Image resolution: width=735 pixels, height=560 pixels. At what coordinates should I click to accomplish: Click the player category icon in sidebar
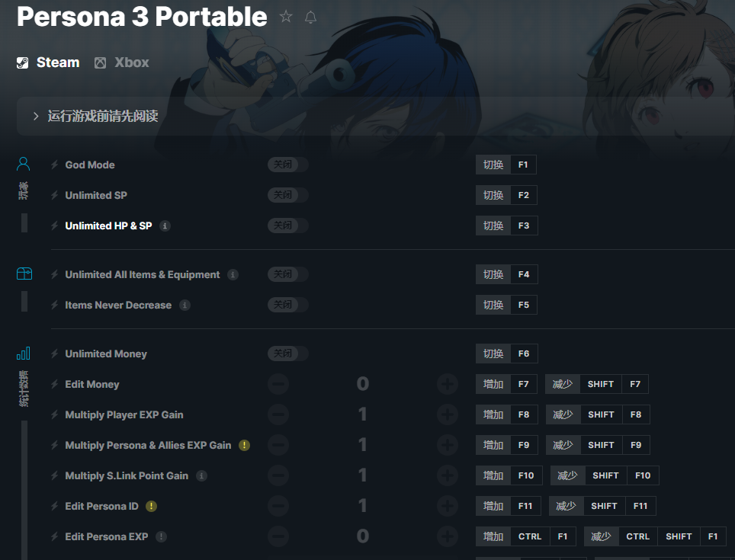(24, 164)
